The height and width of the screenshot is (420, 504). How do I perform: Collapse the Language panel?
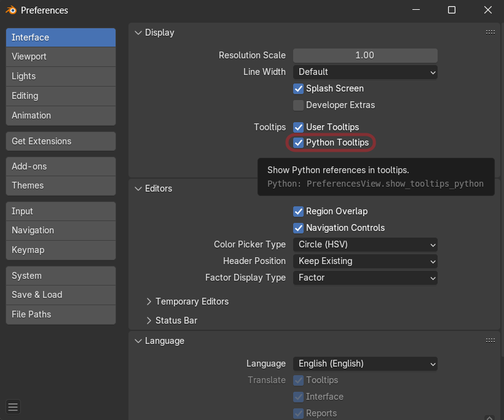[138, 341]
